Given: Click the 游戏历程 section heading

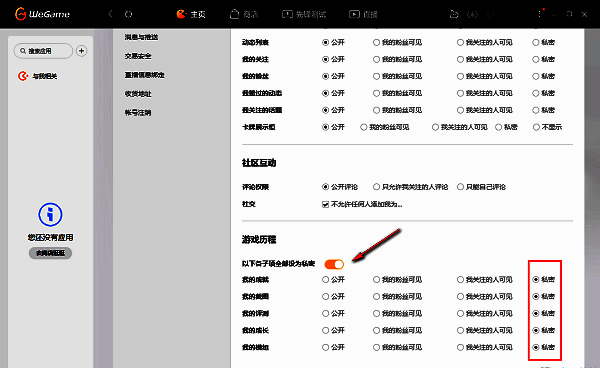Looking at the screenshot, I should (259, 240).
